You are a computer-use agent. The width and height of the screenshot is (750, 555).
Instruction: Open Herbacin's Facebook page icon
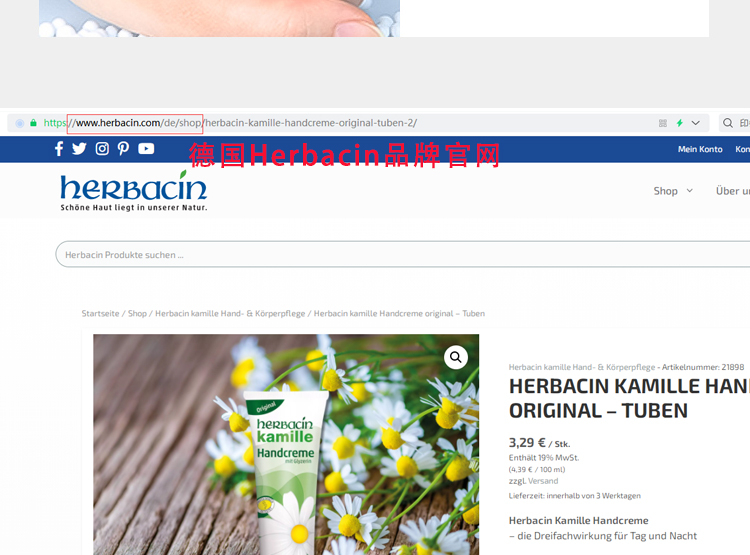pyautogui.click(x=59, y=149)
